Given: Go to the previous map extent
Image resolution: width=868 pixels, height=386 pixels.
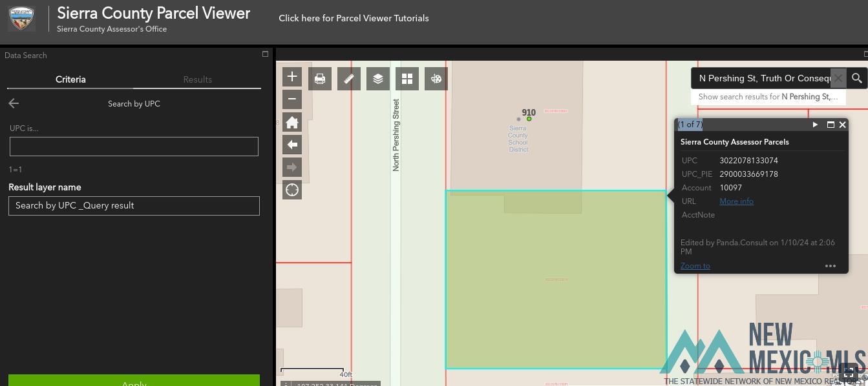Looking at the screenshot, I should (292, 145).
